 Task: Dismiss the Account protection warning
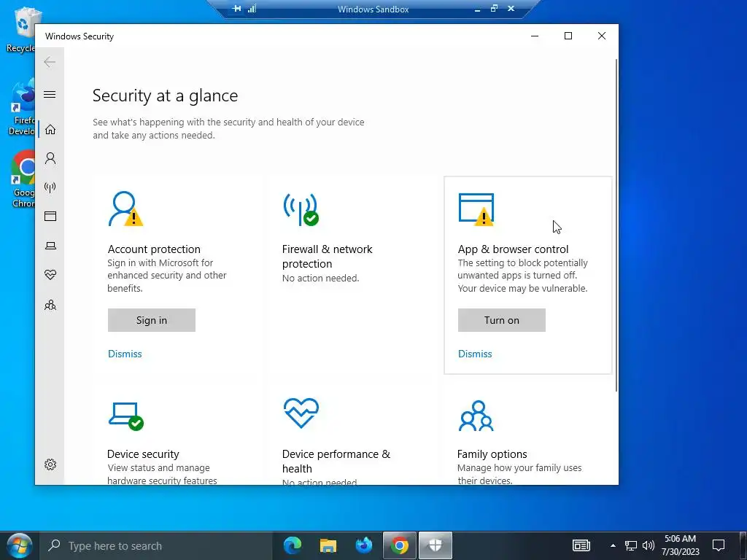pos(125,354)
